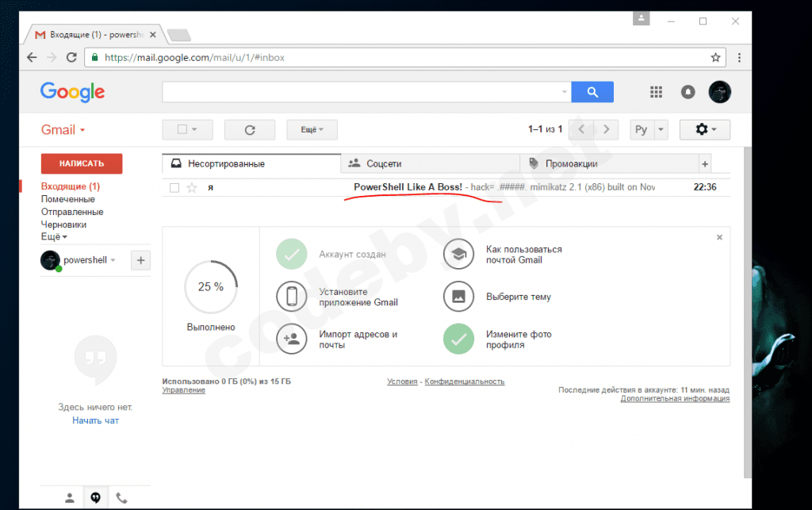This screenshot has height=510, width=812.
Task: Switch to the Несортированные tab
Action: click(x=251, y=163)
